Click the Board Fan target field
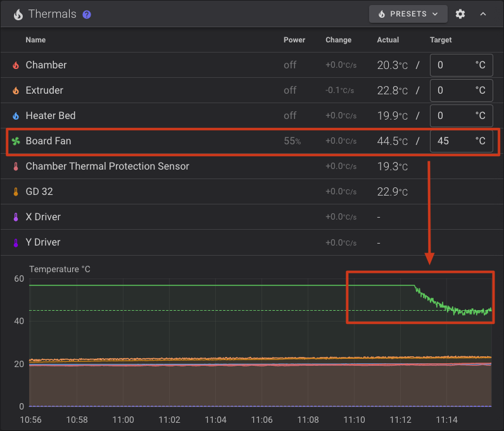This screenshot has width=504, height=431. [453, 141]
